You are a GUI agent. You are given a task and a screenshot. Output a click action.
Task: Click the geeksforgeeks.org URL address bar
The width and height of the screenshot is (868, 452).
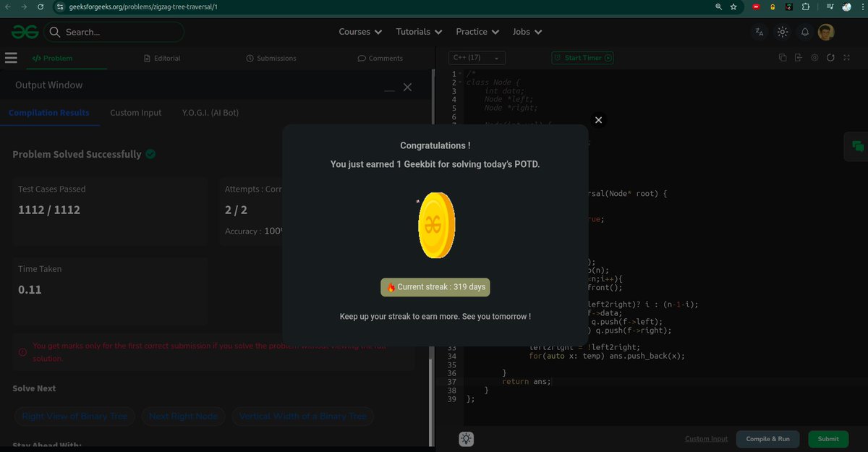142,7
